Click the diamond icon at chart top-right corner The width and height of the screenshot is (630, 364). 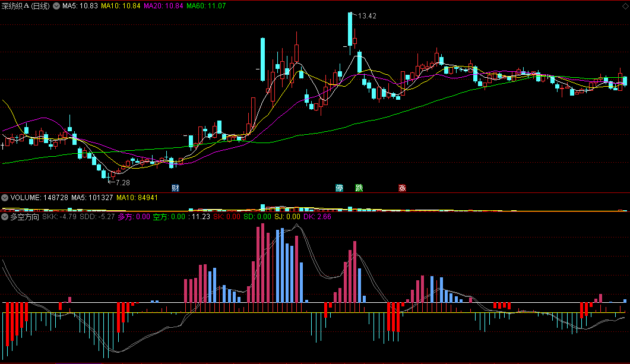pos(625,6)
